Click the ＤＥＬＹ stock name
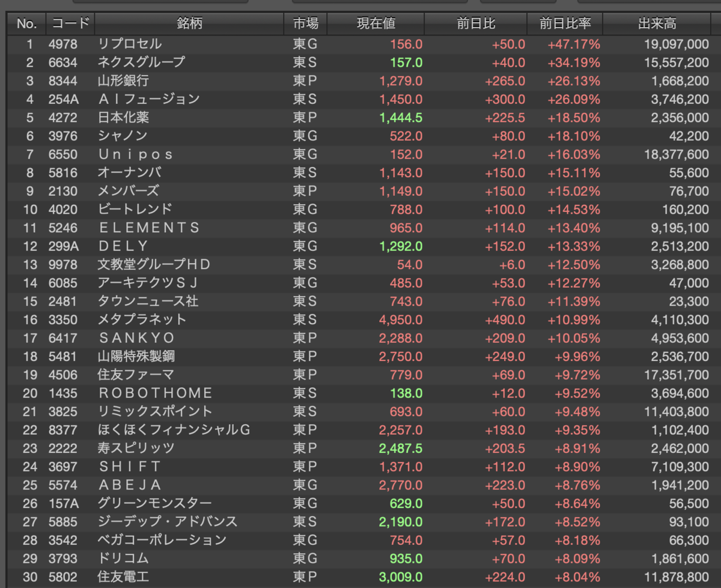 [123, 246]
